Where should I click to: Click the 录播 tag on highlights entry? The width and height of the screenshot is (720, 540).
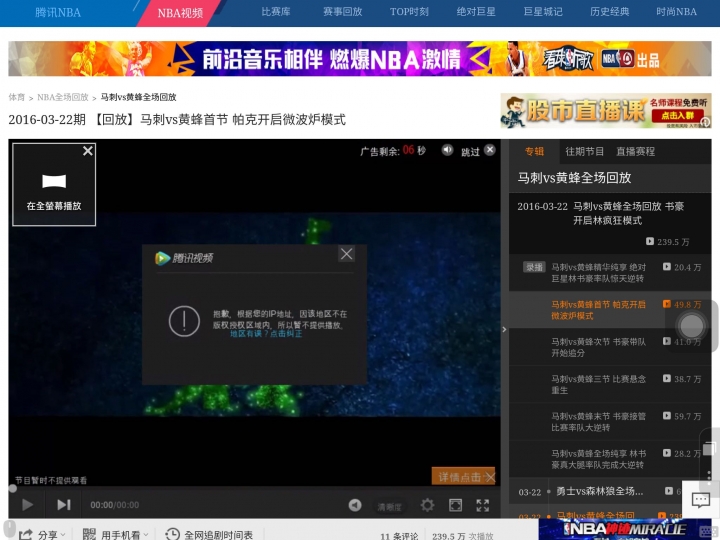534,267
